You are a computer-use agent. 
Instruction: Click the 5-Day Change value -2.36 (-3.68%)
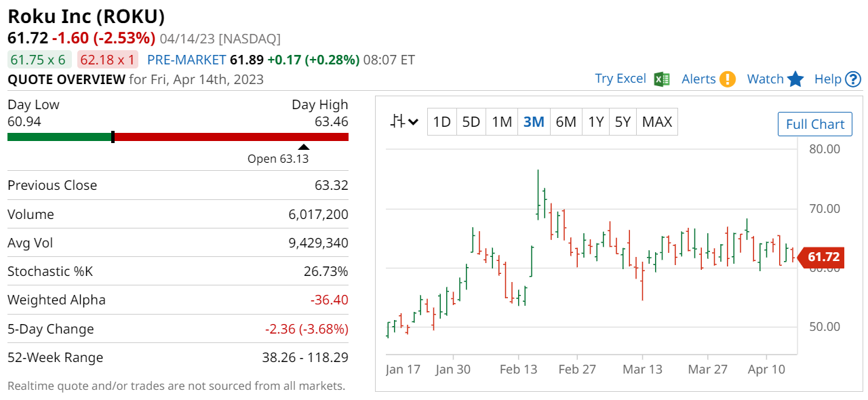pyautogui.click(x=307, y=329)
